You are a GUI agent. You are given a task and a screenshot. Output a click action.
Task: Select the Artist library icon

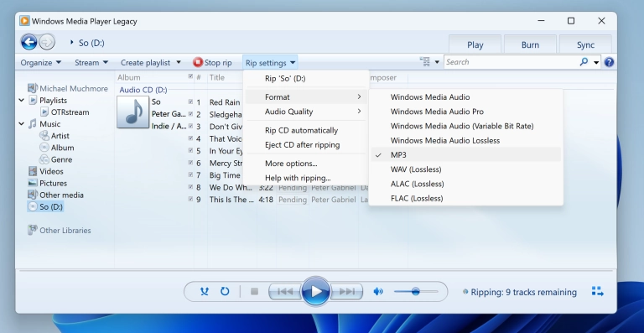pos(44,136)
